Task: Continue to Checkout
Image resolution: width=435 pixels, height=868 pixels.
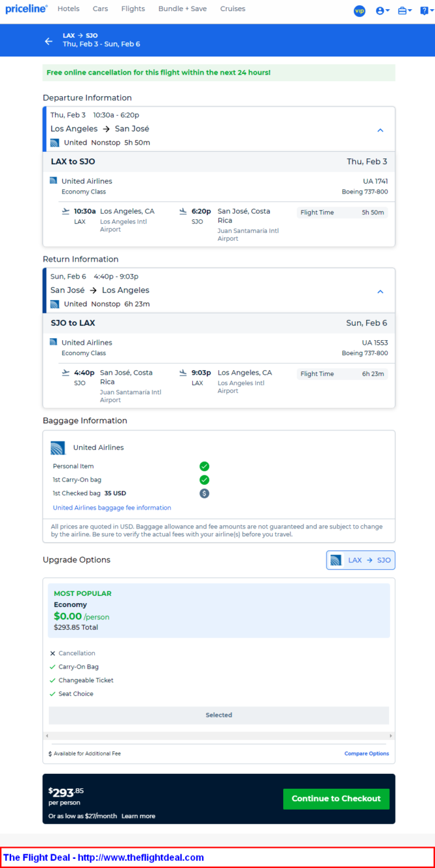Action: pos(336,799)
